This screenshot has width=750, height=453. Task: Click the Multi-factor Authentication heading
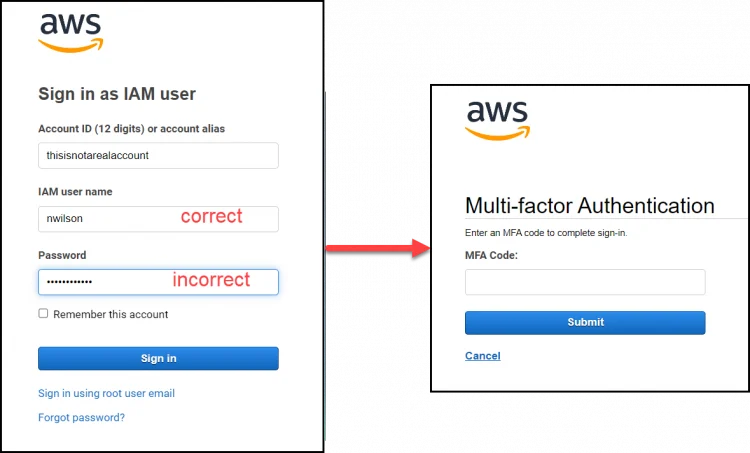tap(589, 206)
